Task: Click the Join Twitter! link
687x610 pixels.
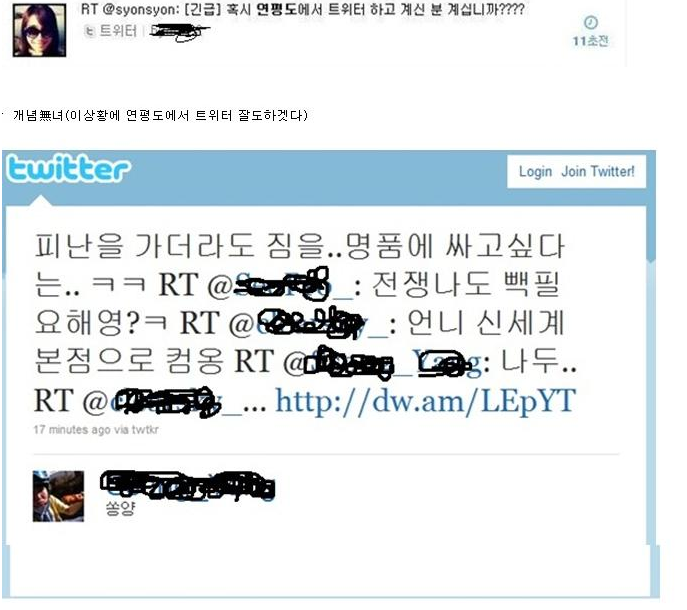Action: click(x=598, y=171)
